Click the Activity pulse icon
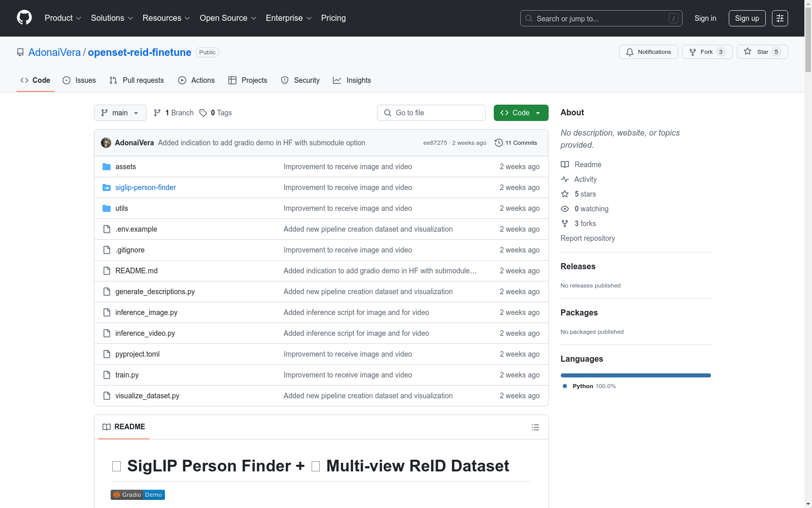Viewport: 812px width, 508px height. click(565, 179)
